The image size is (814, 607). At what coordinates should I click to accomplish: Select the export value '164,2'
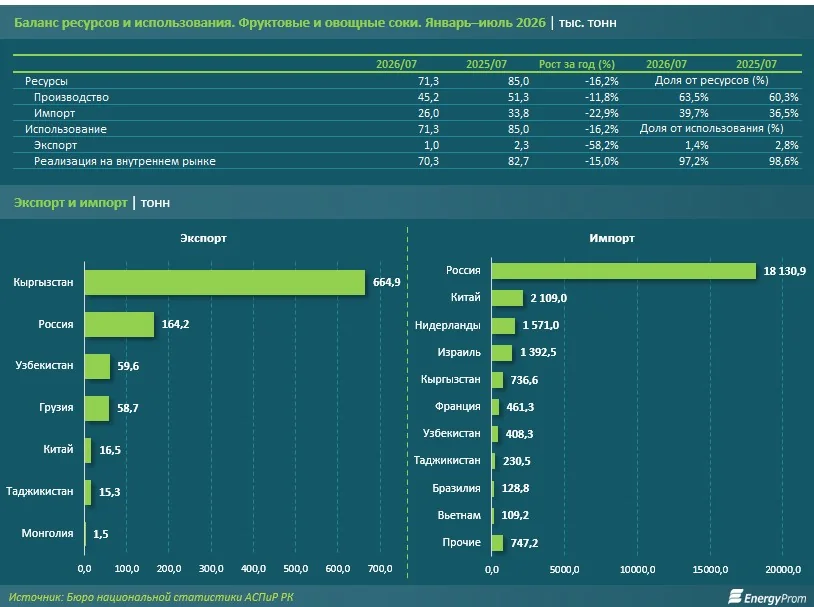point(175,325)
